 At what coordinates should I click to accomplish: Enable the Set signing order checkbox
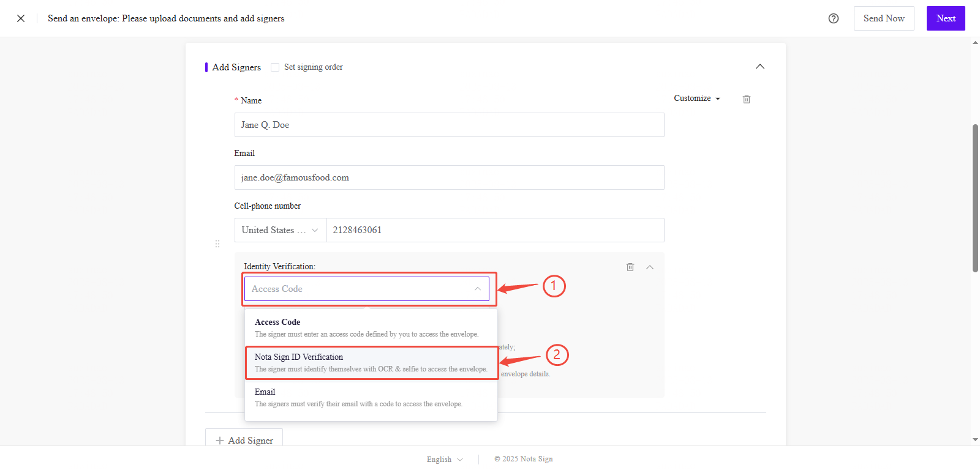coord(275,67)
